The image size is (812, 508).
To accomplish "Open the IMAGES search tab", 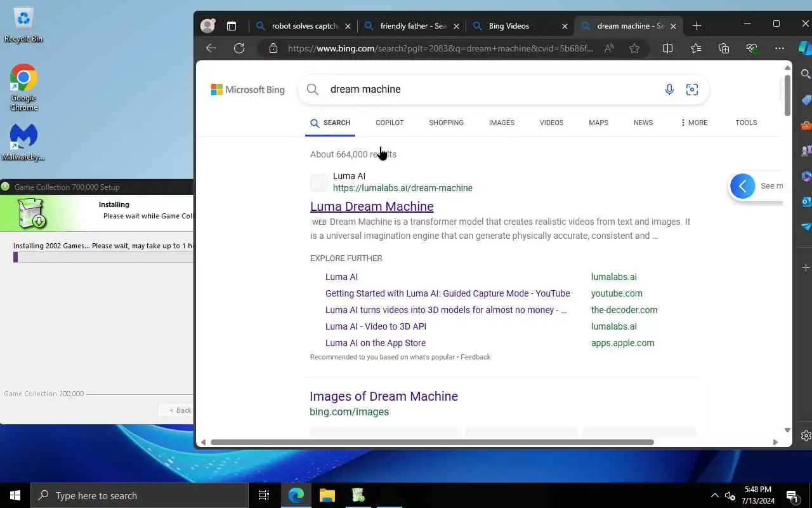I will pos(501,123).
